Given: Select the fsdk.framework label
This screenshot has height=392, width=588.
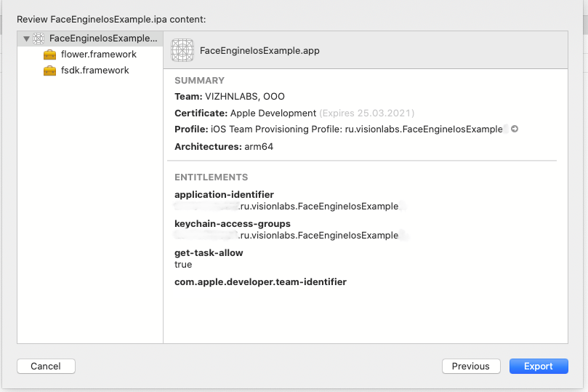Looking at the screenshot, I should (95, 71).
